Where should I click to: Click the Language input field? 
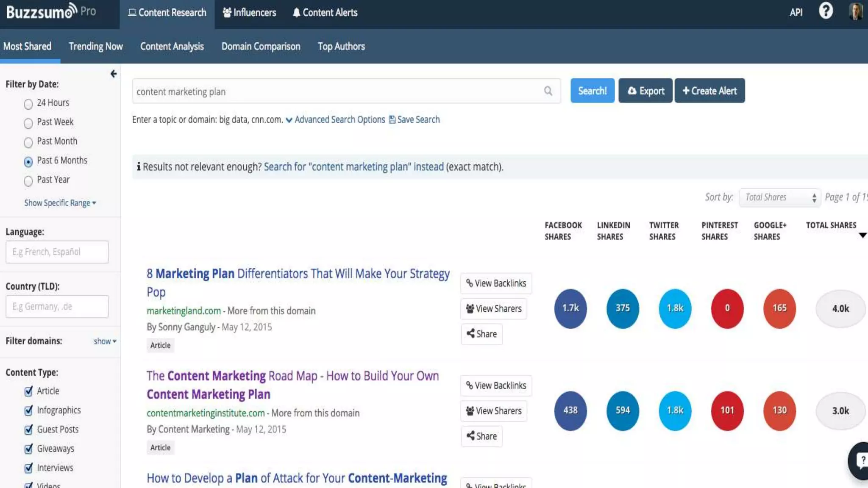click(57, 252)
